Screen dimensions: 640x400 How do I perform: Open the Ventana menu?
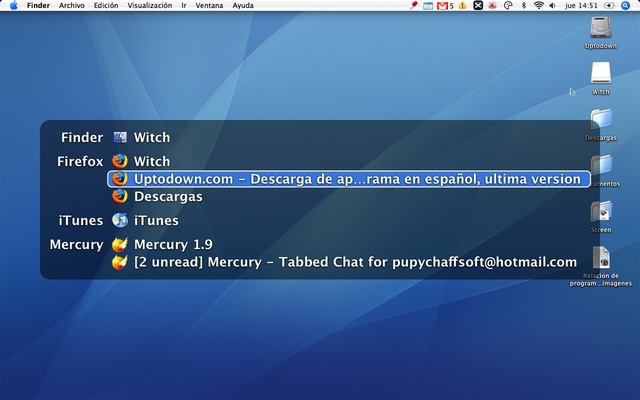tap(209, 5)
